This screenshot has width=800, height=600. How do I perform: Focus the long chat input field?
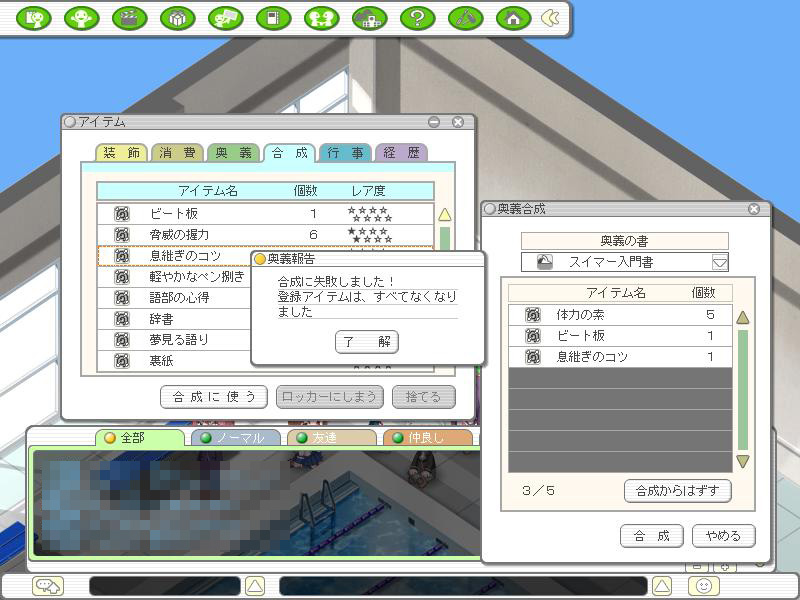(463, 586)
